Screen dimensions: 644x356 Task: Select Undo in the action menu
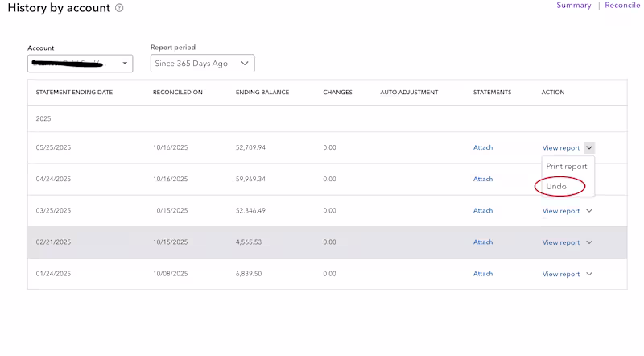click(556, 186)
